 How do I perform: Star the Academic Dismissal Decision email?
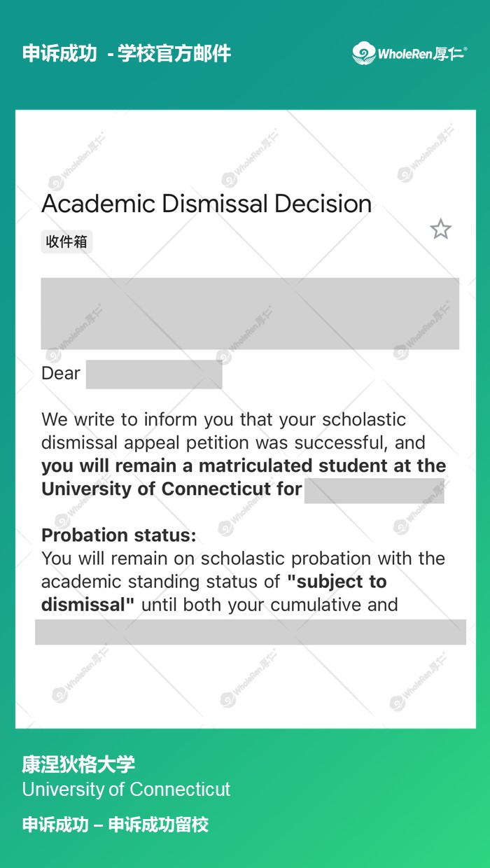point(440,229)
